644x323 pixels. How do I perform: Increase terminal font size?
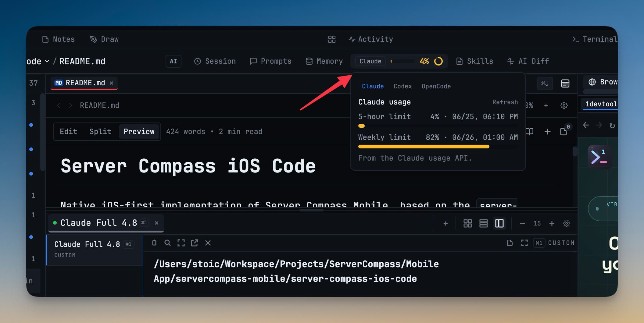coord(552,223)
